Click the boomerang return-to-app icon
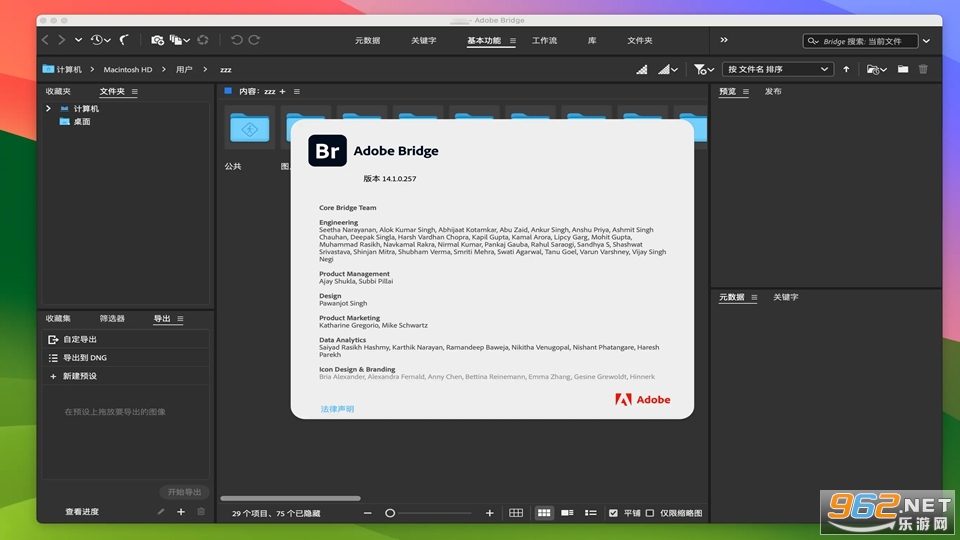Viewport: 960px width, 540px height. [124, 40]
